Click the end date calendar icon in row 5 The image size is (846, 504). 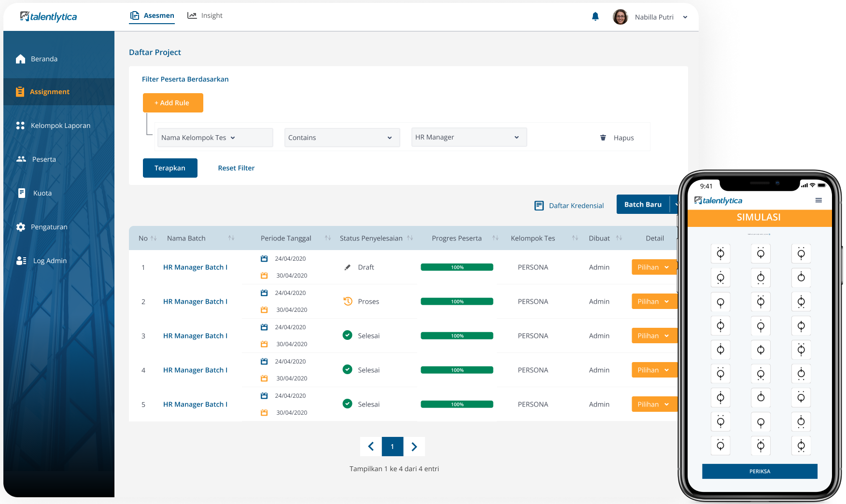(264, 413)
